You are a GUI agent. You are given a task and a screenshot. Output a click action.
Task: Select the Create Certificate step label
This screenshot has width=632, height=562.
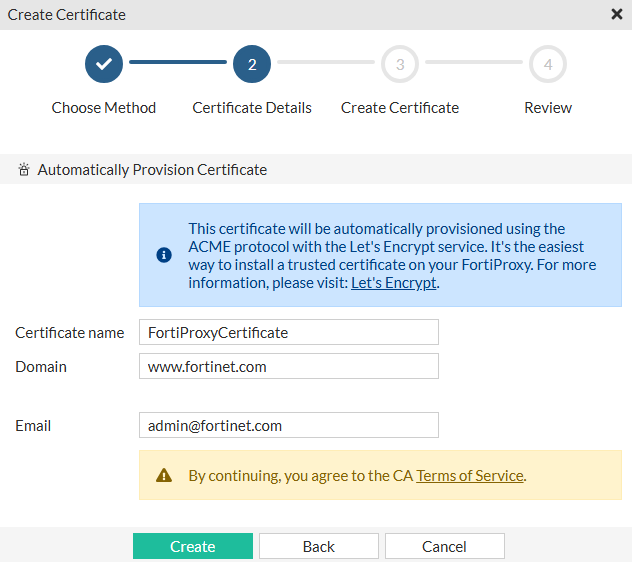pyautogui.click(x=400, y=108)
